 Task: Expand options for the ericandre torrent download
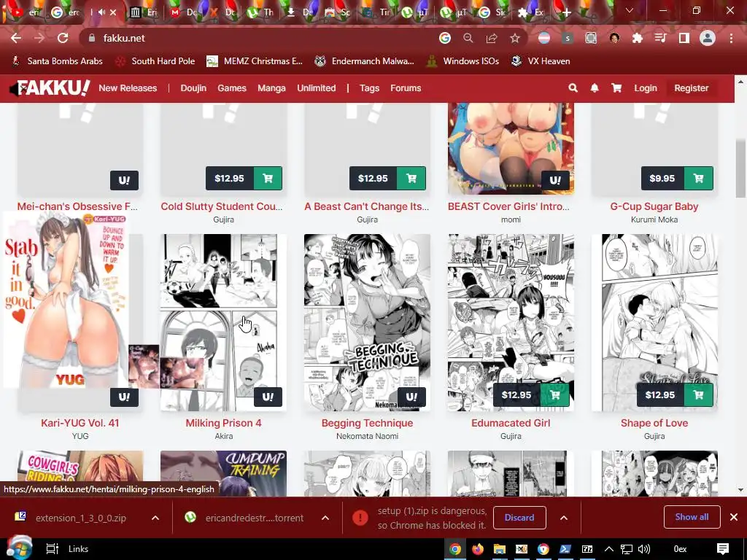pyautogui.click(x=325, y=518)
